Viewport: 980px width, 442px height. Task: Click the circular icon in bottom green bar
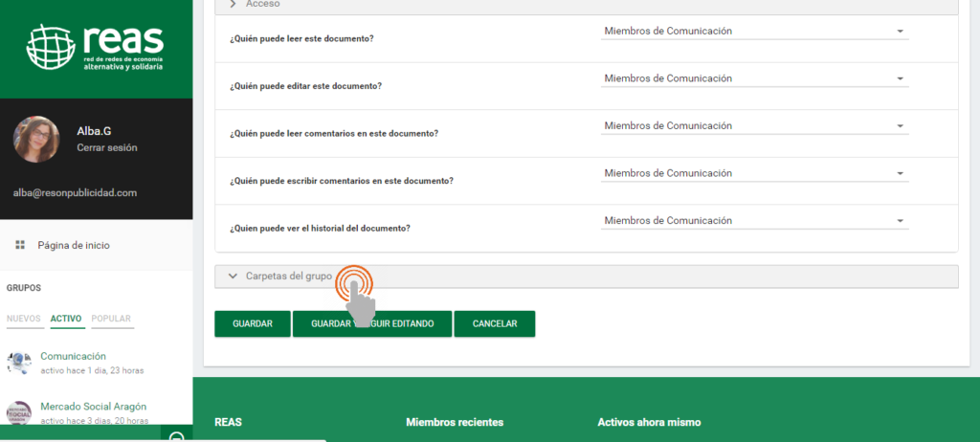click(176, 436)
